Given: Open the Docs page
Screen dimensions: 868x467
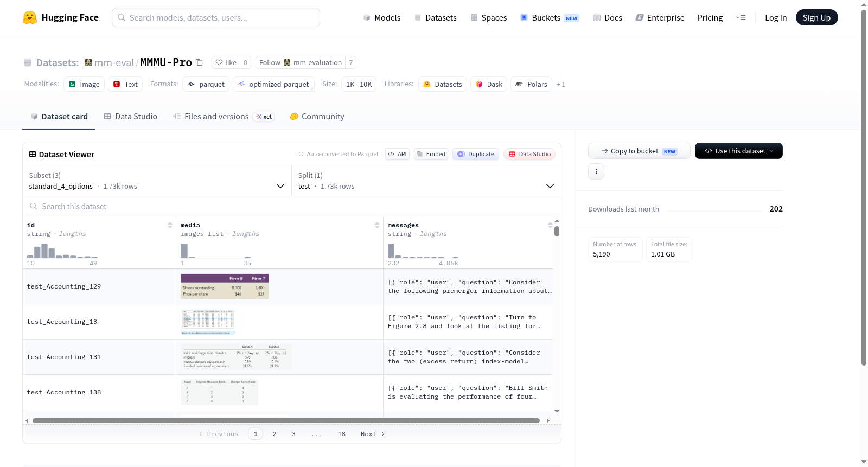Looking at the screenshot, I should point(607,17).
